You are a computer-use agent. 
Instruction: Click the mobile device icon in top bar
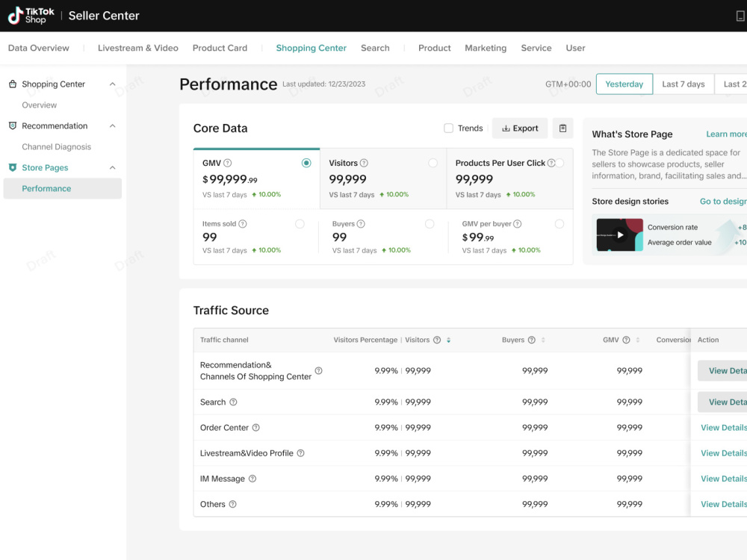(740, 16)
